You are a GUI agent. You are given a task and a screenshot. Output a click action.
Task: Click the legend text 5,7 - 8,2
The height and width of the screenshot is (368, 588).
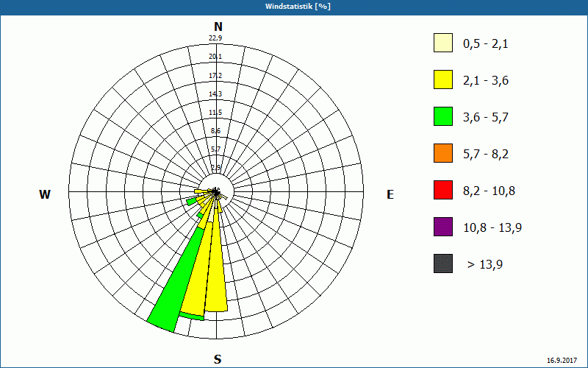coord(486,155)
